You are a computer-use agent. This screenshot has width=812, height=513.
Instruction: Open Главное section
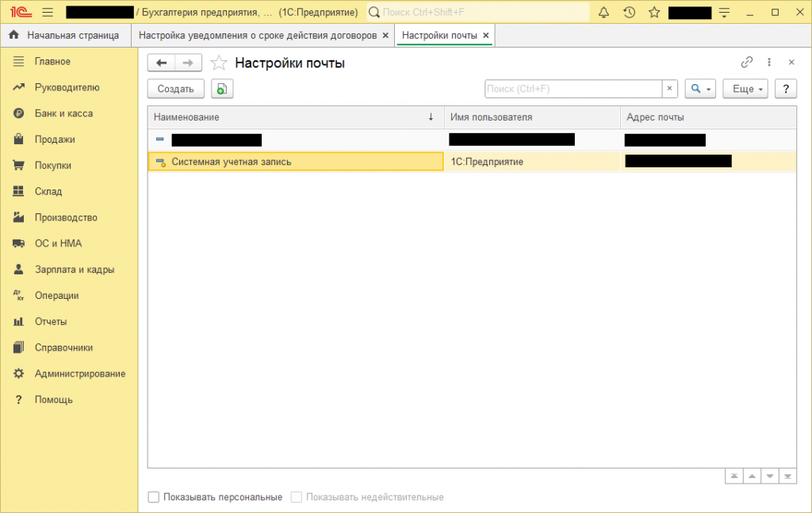pyautogui.click(x=52, y=61)
